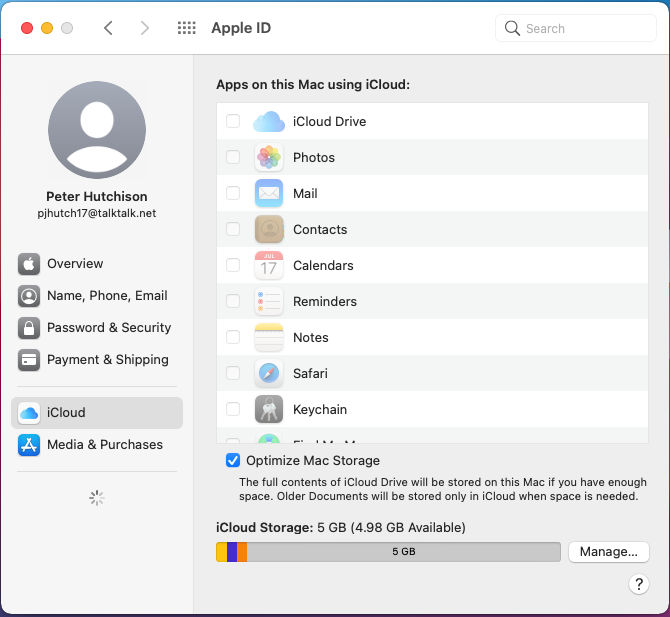Click the Calendars app icon
The image size is (670, 617).
tap(269, 266)
